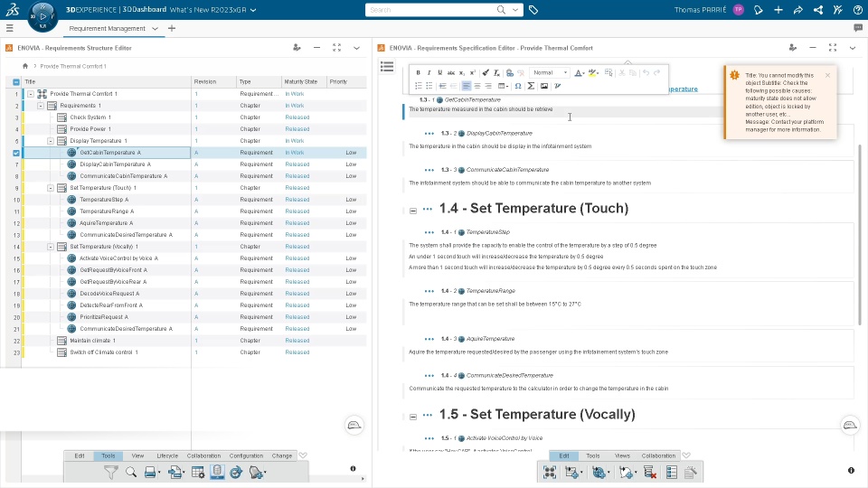Open options for requirement 1.3-2 DisplayCabinTemperature
The width and height of the screenshot is (868, 488).
429,134
